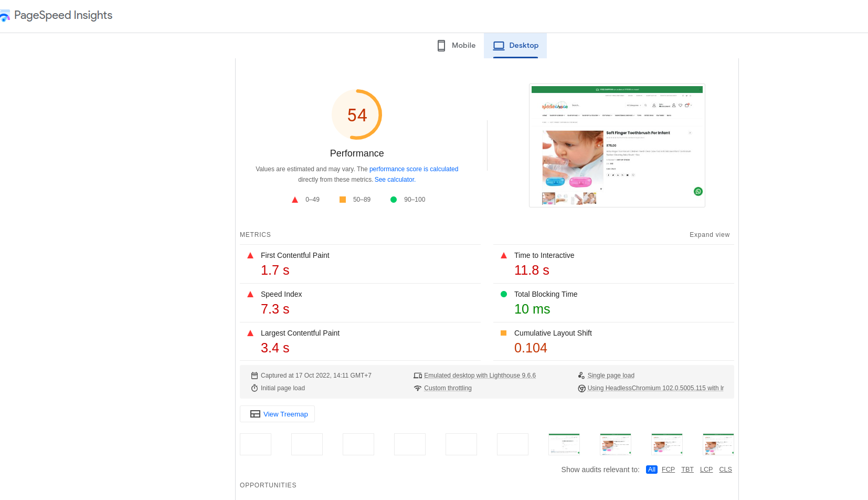Select the Desktop tab
The height and width of the screenshot is (500, 868).
coord(515,46)
